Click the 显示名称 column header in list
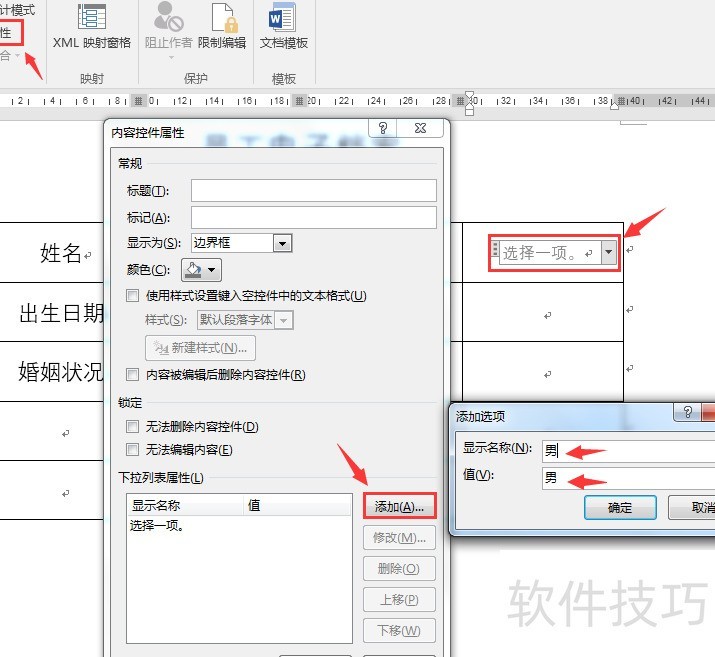This screenshot has height=657, width=715. click(x=185, y=505)
